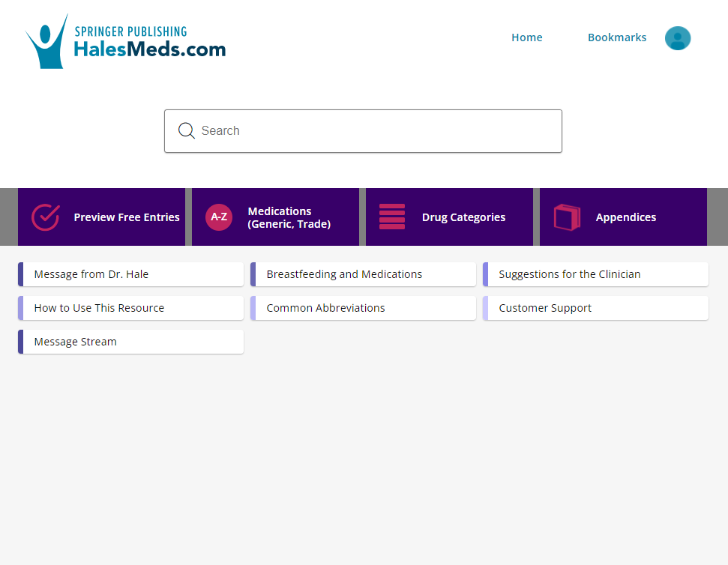The height and width of the screenshot is (565, 728).
Task: Go to the Home link
Action: pyautogui.click(x=526, y=37)
